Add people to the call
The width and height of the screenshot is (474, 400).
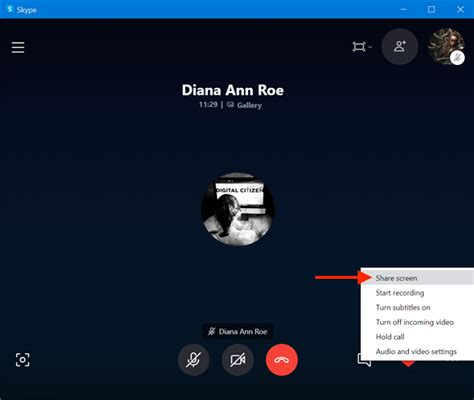coord(400,46)
